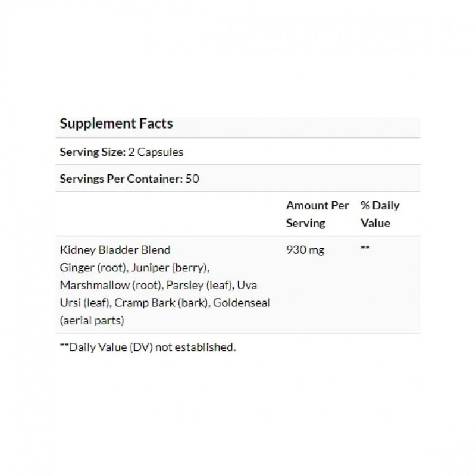Select the Kidney Bladder Blend name

point(115,249)
